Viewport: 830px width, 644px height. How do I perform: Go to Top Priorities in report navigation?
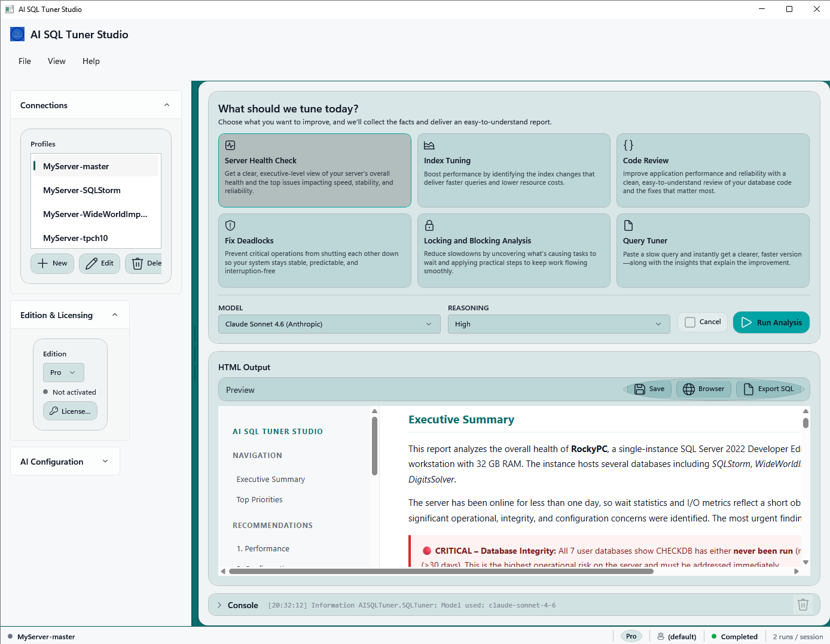(260, 500)
